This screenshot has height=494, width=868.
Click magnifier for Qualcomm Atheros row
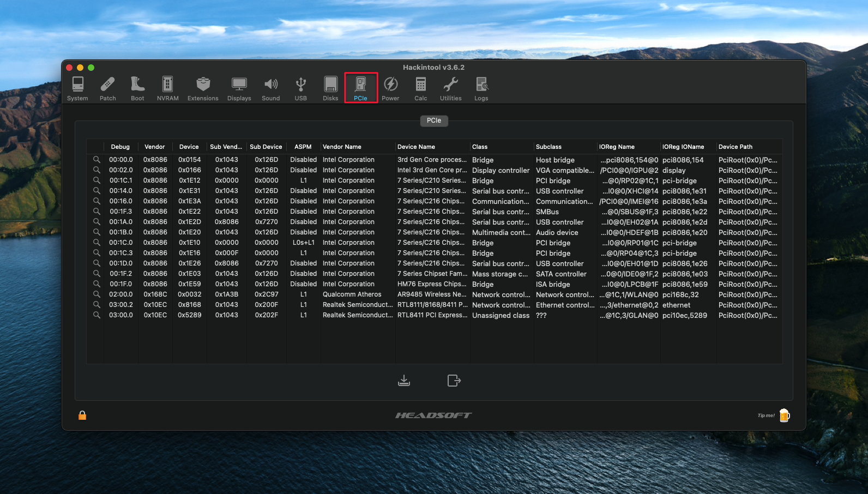pos(97,294)
